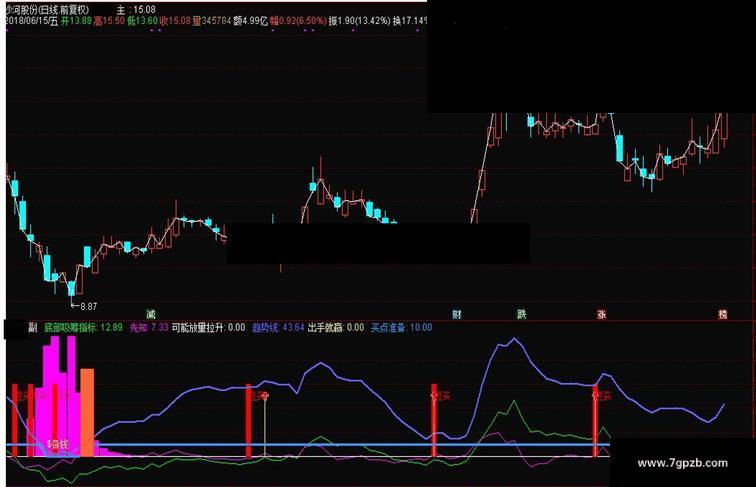Select the 先知: 7.33 indicator label
Viewport: 756px width, 487px height.
point(149,328)
